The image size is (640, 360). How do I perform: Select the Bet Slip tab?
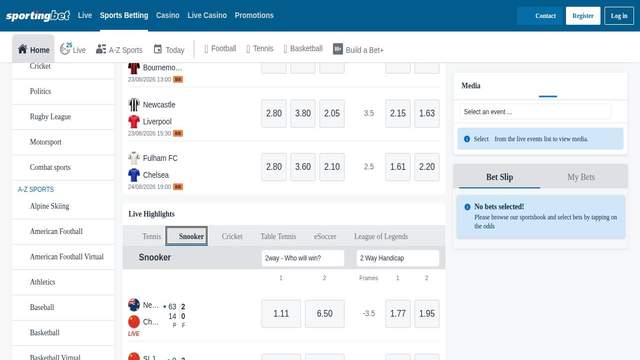coord(500,177)
